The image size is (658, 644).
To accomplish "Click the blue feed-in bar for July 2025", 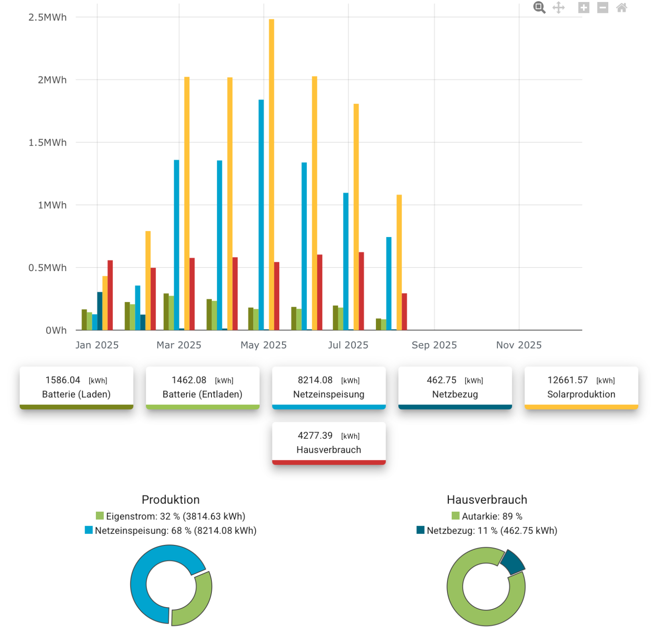I will [346, 261].
